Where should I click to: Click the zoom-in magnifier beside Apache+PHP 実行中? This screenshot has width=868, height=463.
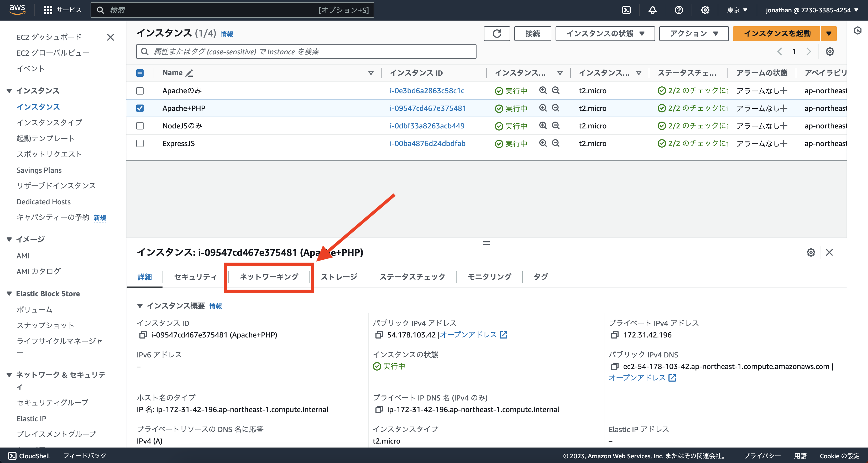point(542,108)
